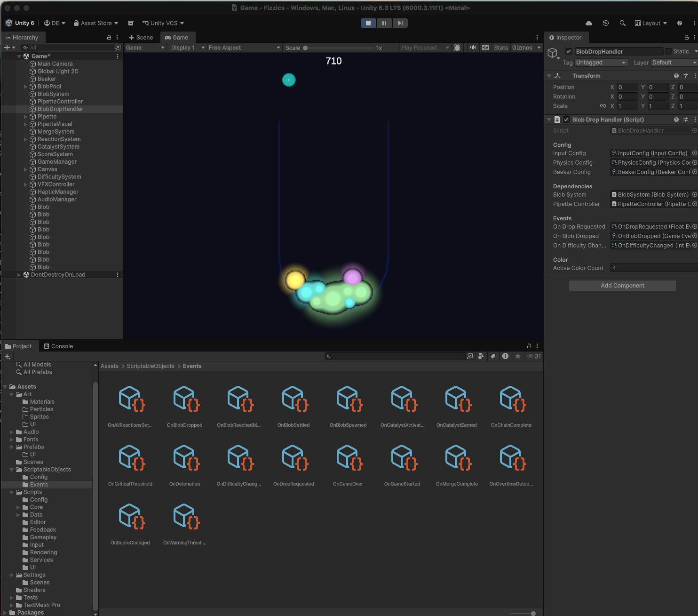
Task: Click the Add Component button
Action: [x=622, y=286]
